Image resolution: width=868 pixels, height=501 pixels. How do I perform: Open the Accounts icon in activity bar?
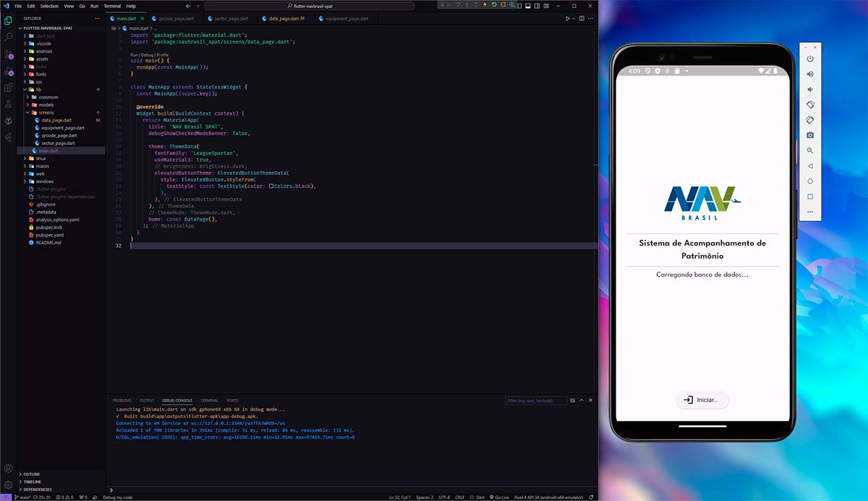tap(8, 468)
